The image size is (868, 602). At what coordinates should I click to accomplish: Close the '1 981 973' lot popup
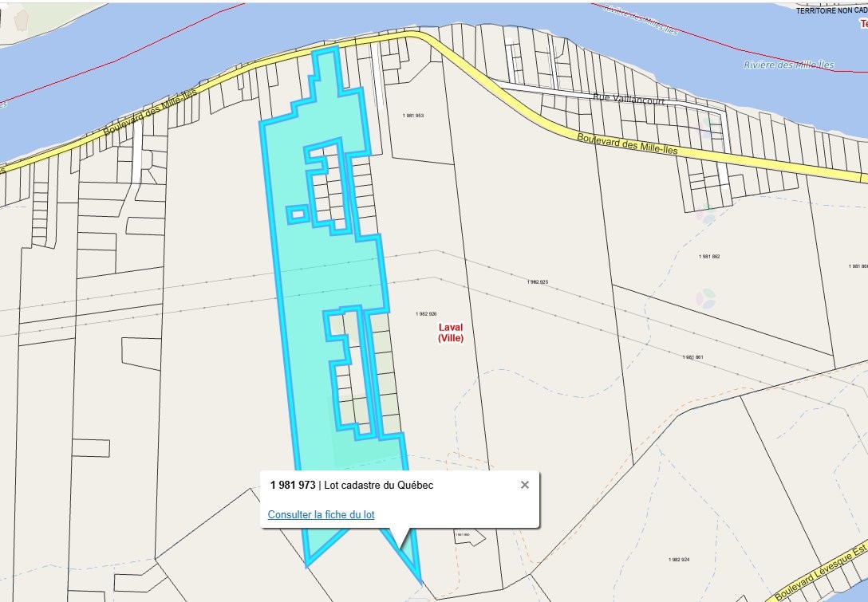pos(525,484)
